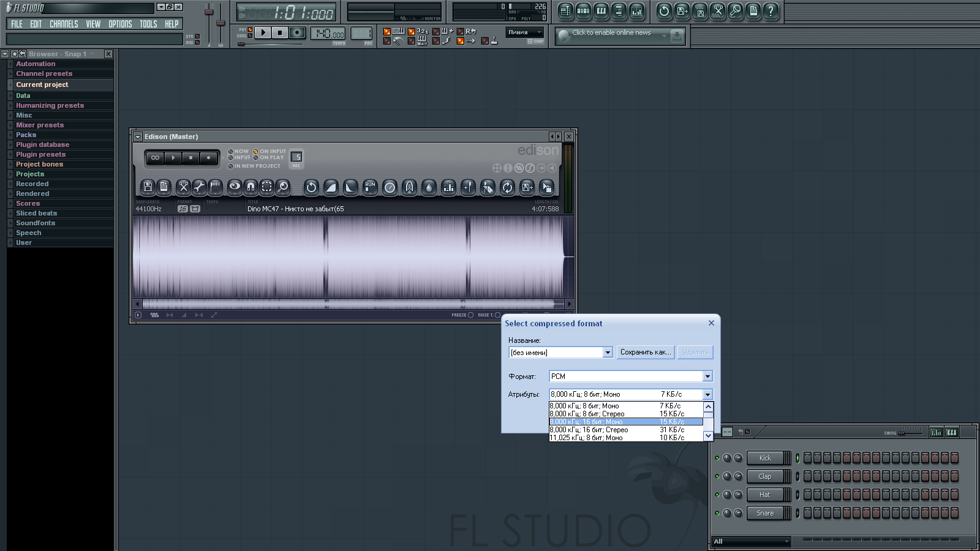Click Edison's magnifier zoom icon
The height and width of the screenshot is (551, 980).
pyautogui.click(x=282, y=187)
